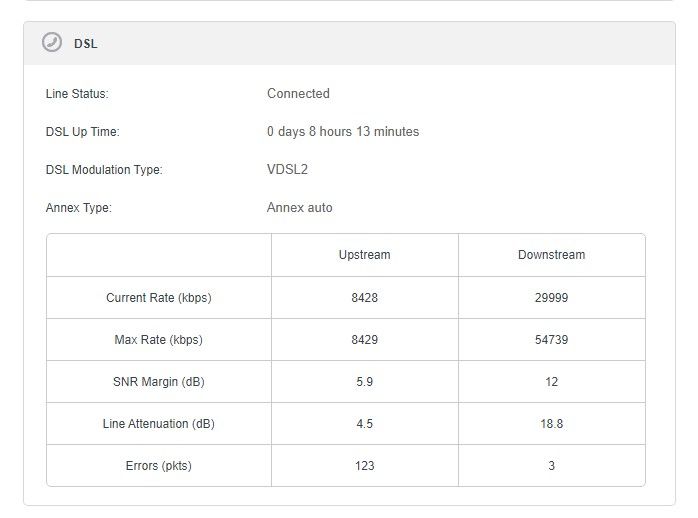Click the uptime value 0 days 8 hours
The width and height of the screenshot is (698, 518).
pos(343,132)
